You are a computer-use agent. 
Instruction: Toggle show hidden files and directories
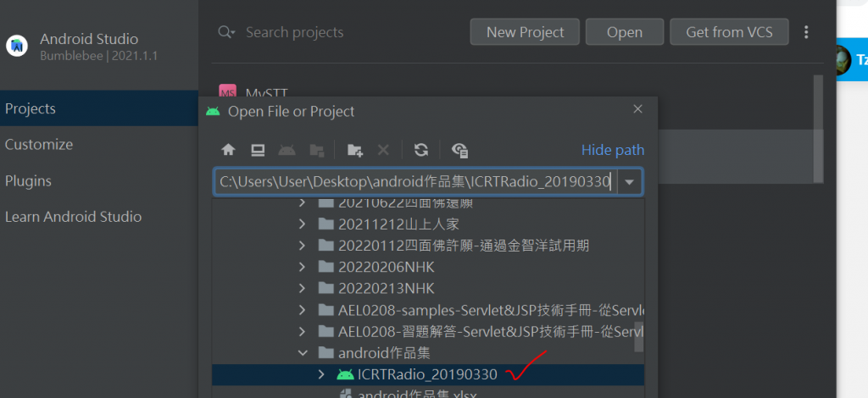pos(460,150)
